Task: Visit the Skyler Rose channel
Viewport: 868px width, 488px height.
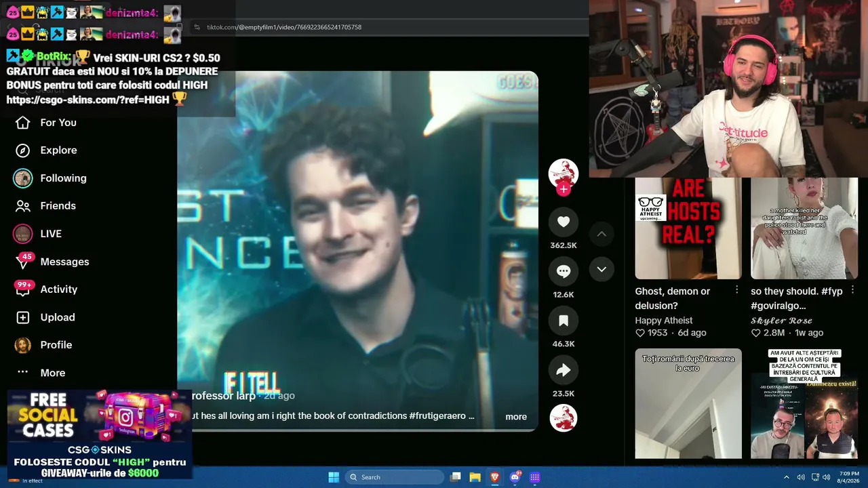Action: click(x=781, y=321)
